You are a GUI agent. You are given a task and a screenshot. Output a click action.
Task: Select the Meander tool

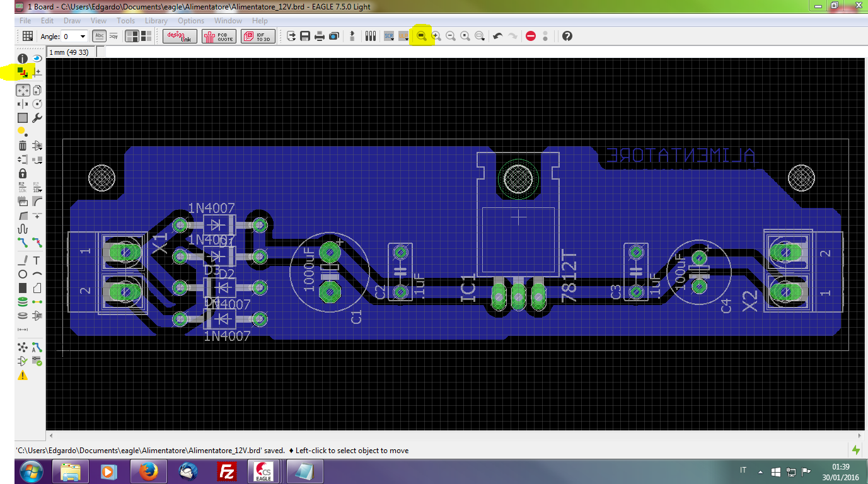pyautogui.click(x=23, y=229)
